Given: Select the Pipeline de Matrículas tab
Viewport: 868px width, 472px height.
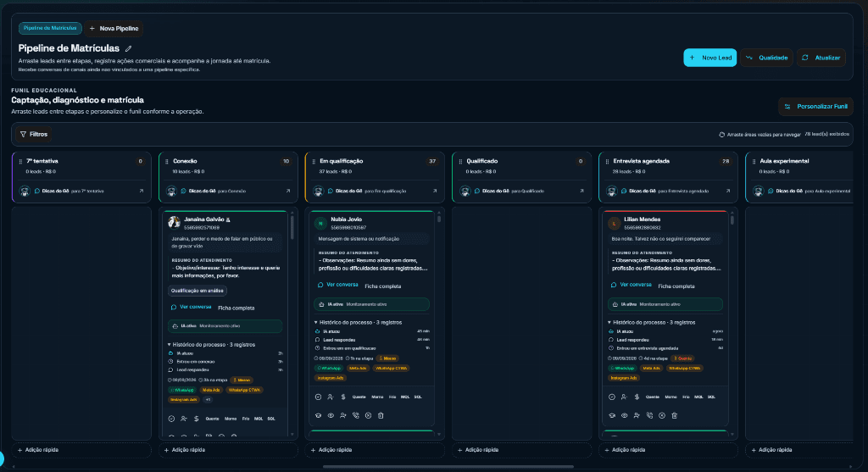Looking at the screenshot, I should (x=50, y=28).
